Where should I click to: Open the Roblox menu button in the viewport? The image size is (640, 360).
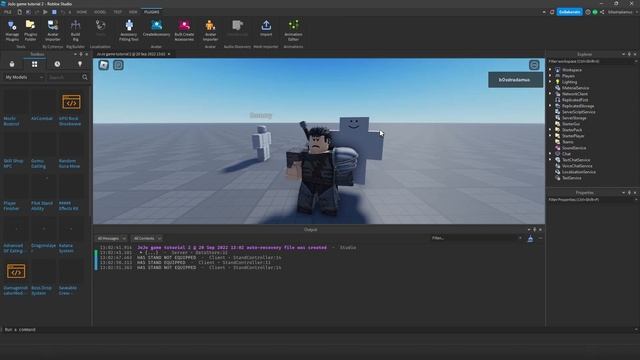coord(104,65)
